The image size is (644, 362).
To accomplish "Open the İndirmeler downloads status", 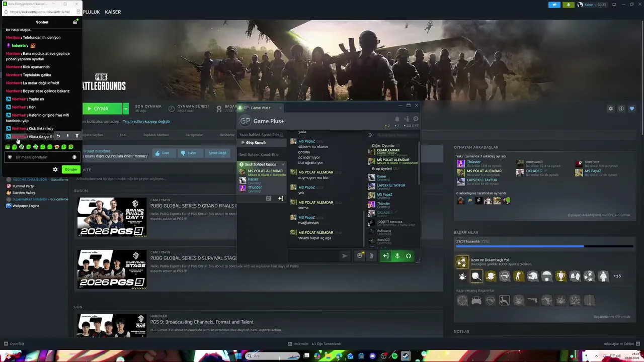I will [x=314, y=344].
